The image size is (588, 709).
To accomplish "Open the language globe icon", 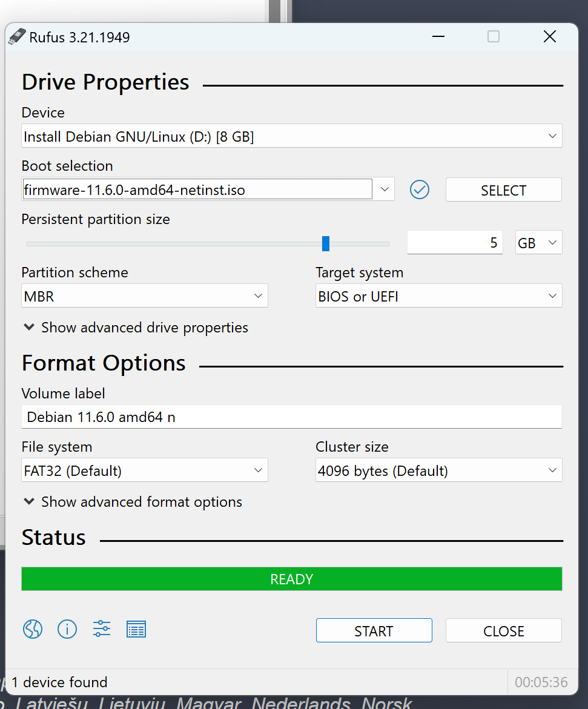I will [33, 630].
